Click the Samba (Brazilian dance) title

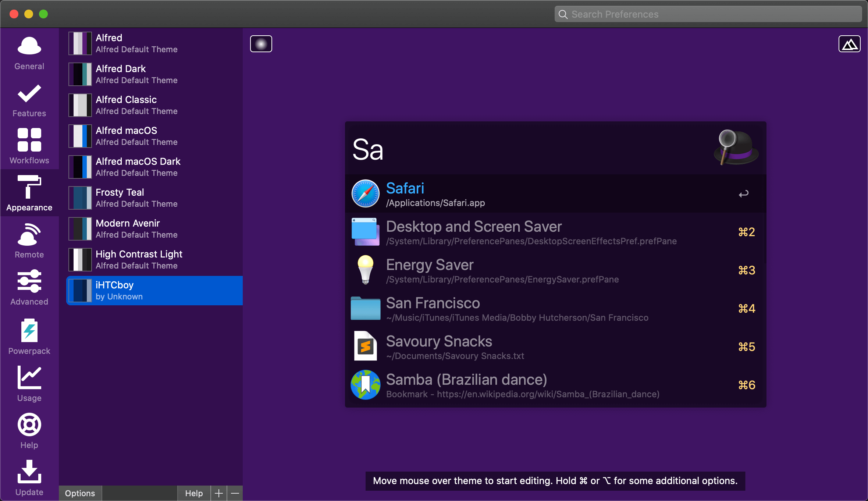pyautogui.click(x=466, y=380)
